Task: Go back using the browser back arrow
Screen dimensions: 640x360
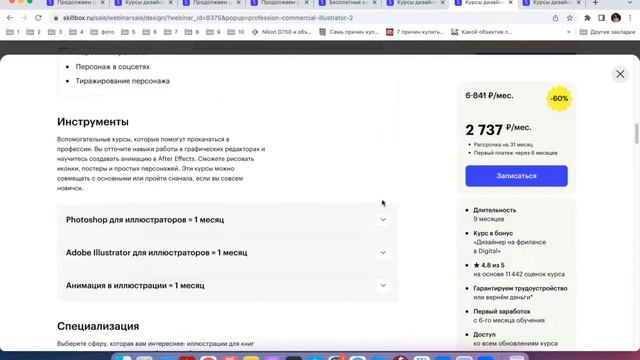Action: [10, 18]
